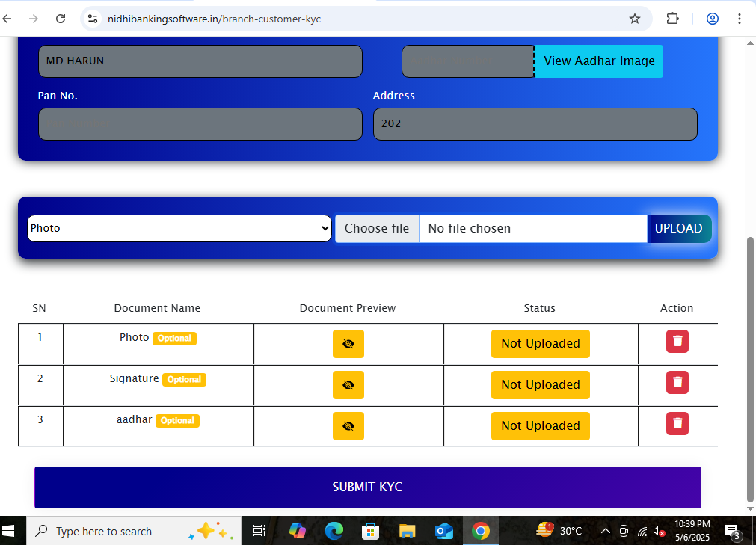This screenshot has height=545, width=756.
Task: Show the Signature document preview
Action: coord(348,385)
